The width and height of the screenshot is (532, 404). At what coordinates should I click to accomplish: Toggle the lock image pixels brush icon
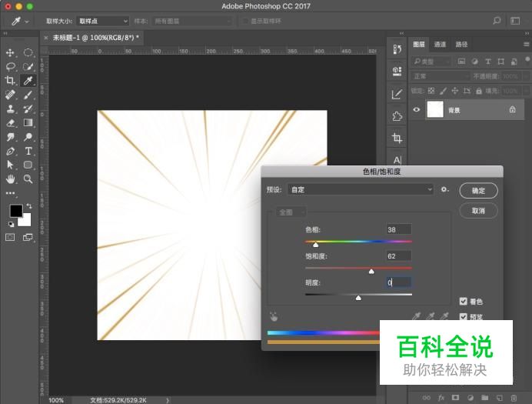click(x=443, y=91)
